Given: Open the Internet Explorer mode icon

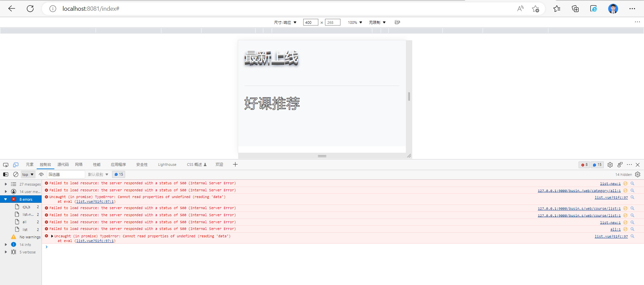Looking at the screenshot, I should click(x=594, y=9).
